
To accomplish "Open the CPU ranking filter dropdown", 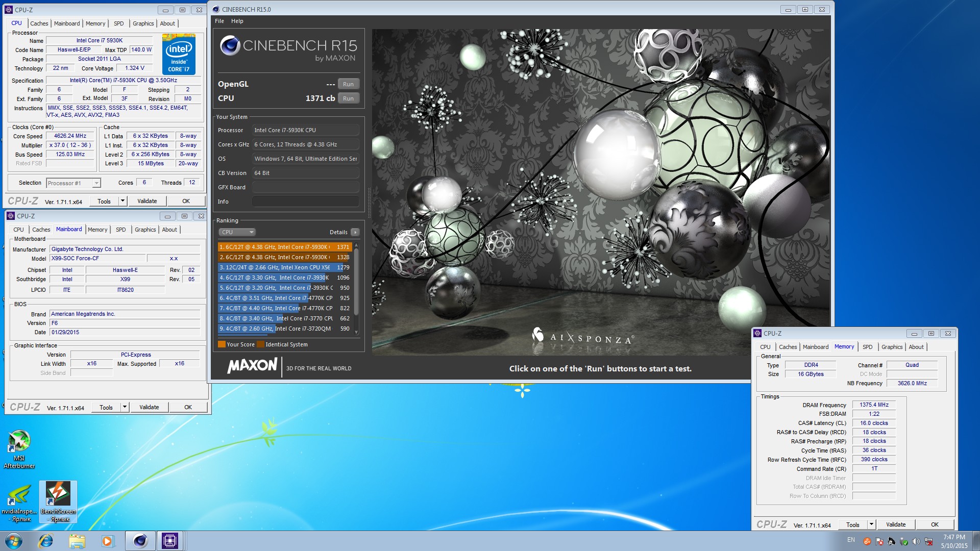I will pyautogui.click(x=237, y=232).
